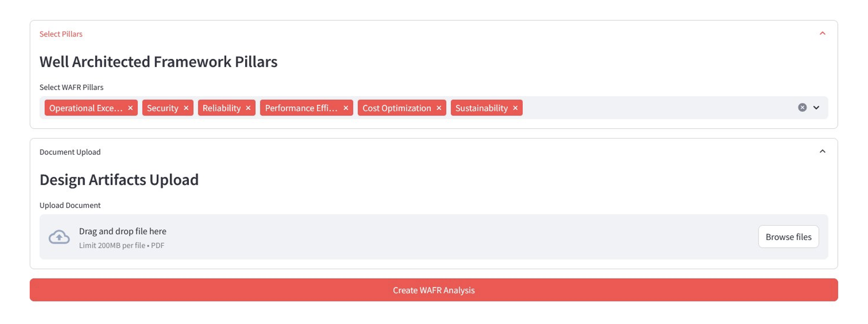Viewport: 868px width, 324px height.
Task: Click the Select Pillars header label
Action: (x=61, y=34)
